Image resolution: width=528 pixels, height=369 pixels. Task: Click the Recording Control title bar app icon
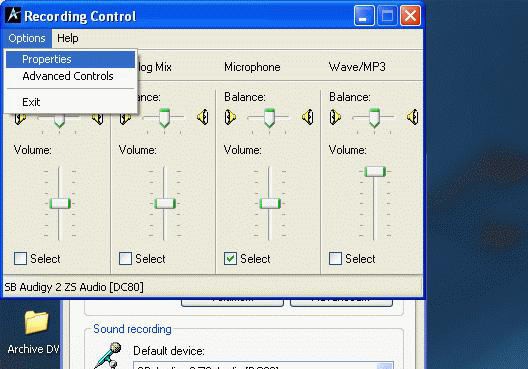[13, 15]
